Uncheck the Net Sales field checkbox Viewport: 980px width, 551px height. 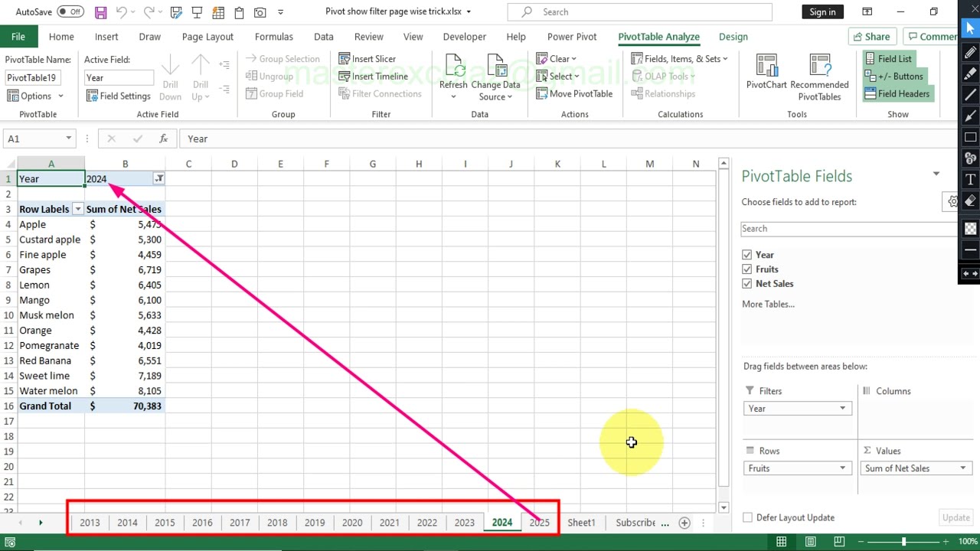[746, 284]
